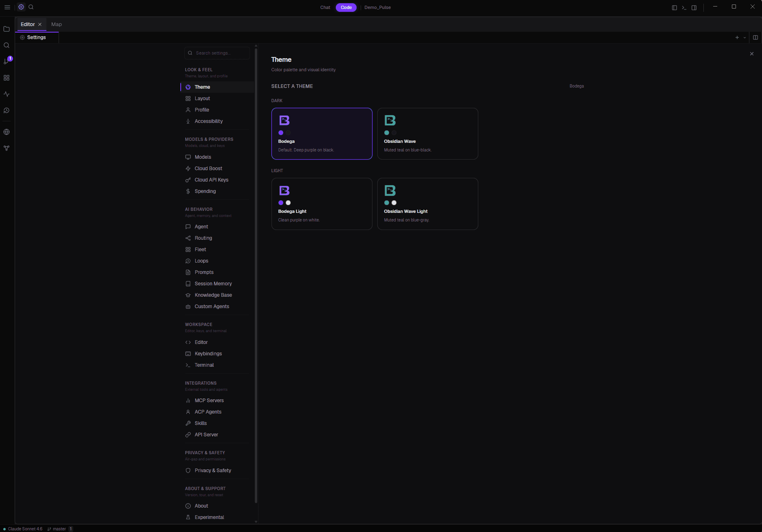Split the editor pane
This screenshot has width=762, height=532.
755,37
